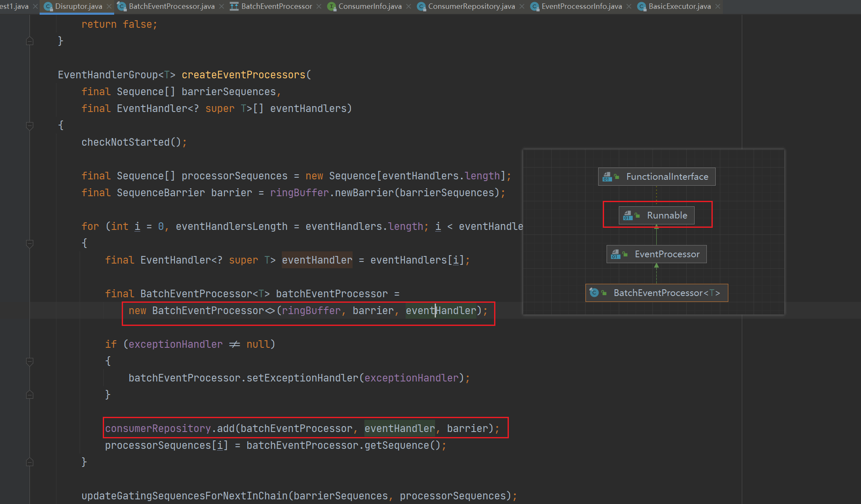Collapse the createEventProcessors method body fold
The height and width of the screenshot is (504, 861).
tap(29, 125)
